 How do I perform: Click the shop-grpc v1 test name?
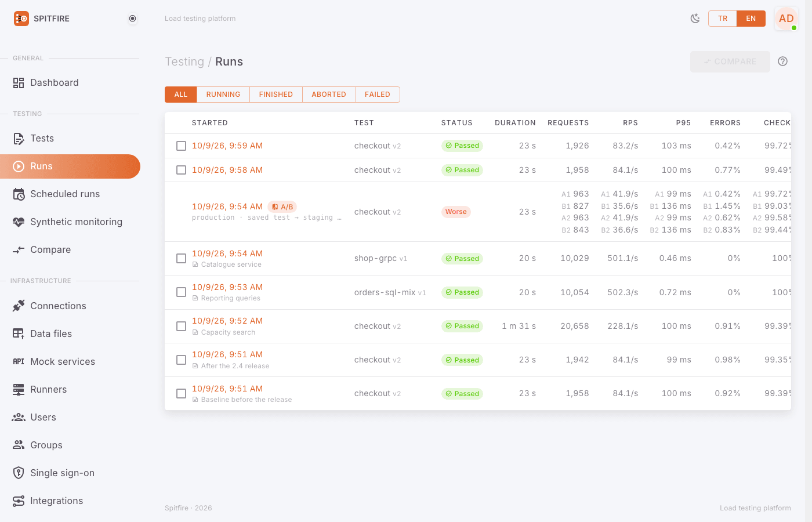point(381,258)
